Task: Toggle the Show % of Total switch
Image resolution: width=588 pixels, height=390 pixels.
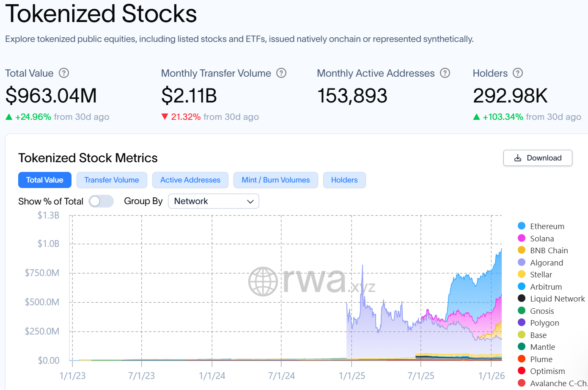Action: tap(101, 201)
